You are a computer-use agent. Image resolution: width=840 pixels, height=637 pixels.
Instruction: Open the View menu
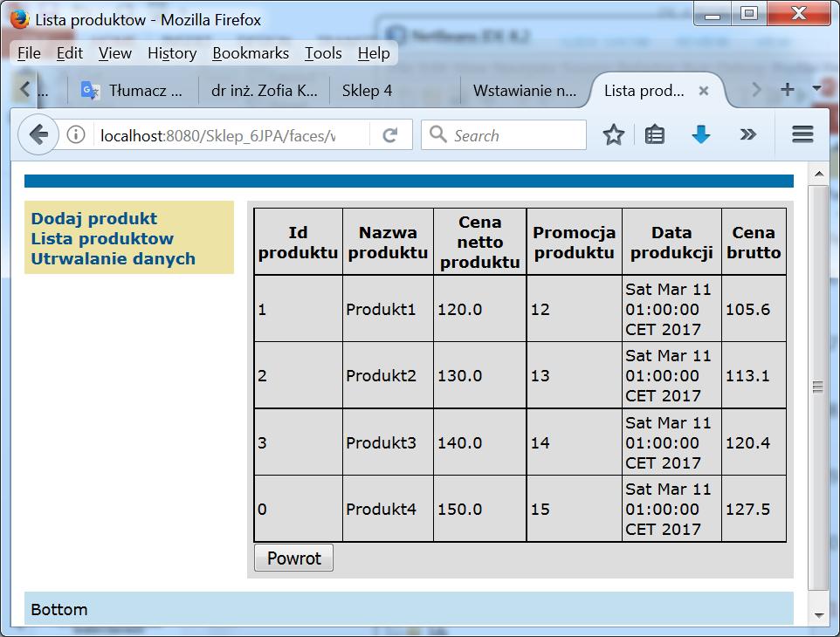[114, 53]
